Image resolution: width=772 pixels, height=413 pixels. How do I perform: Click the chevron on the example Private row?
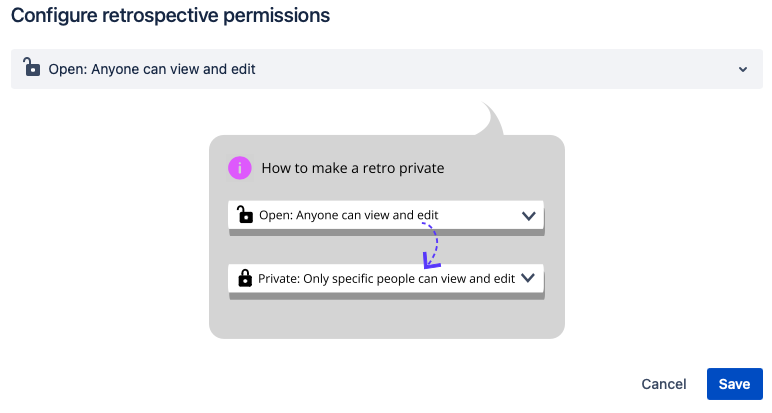(x=529, y=279)
